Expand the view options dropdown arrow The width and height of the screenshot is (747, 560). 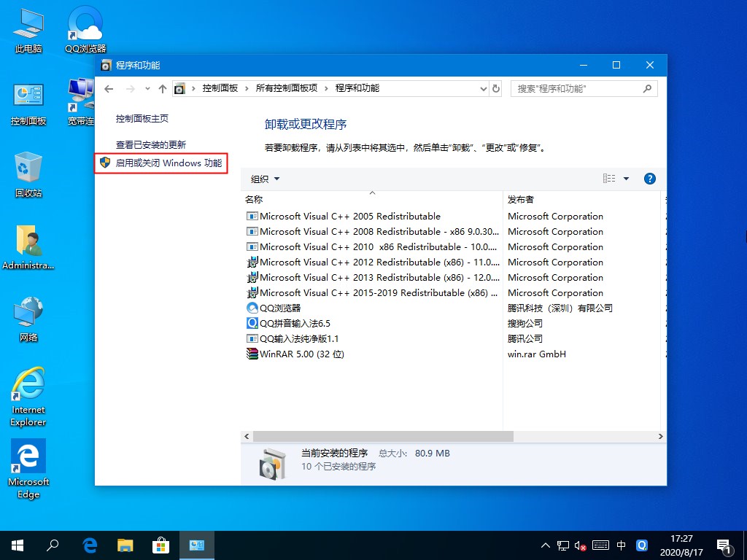627,178
